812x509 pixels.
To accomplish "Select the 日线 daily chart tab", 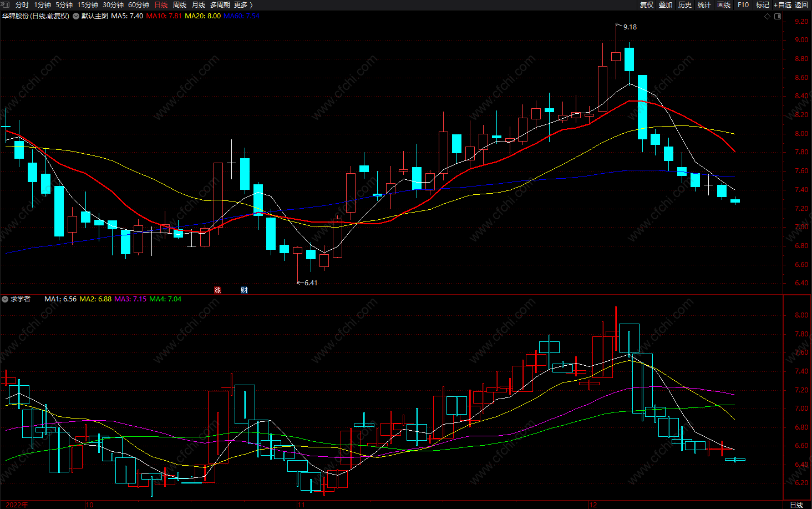I will [x=161, y=5].
